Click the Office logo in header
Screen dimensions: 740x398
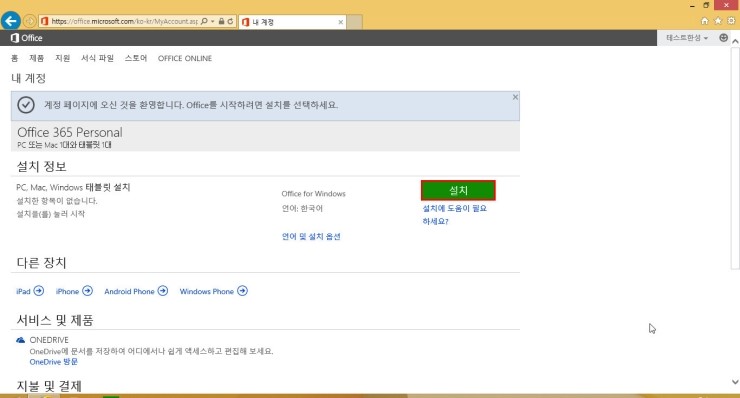(26, 38)
